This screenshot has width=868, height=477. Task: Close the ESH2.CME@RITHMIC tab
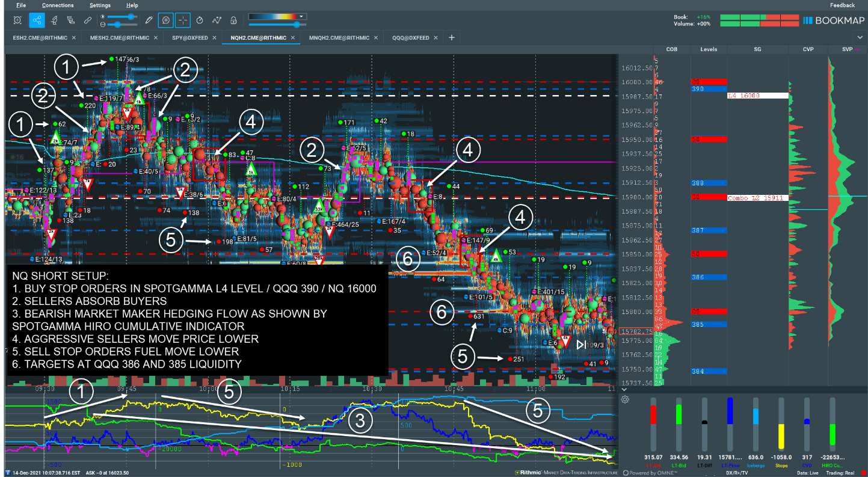[74, 37]
